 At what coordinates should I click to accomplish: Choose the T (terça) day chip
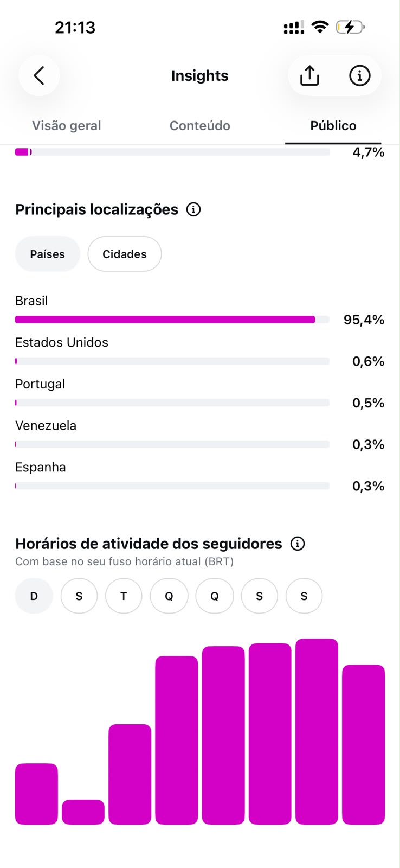pos(124,596)
